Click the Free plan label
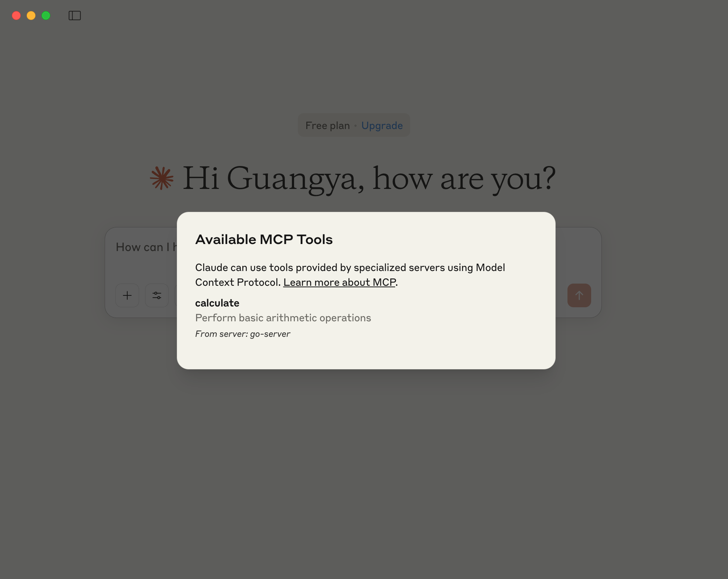Image resolution: width=728 pixels, height=579 pixels. tap(328, 126)
